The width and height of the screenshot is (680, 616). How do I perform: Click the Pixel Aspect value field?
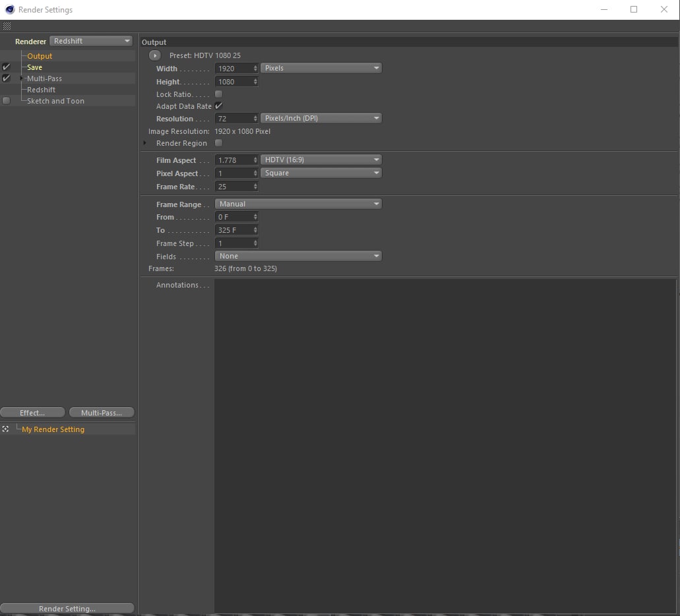(x=233, y=173)
